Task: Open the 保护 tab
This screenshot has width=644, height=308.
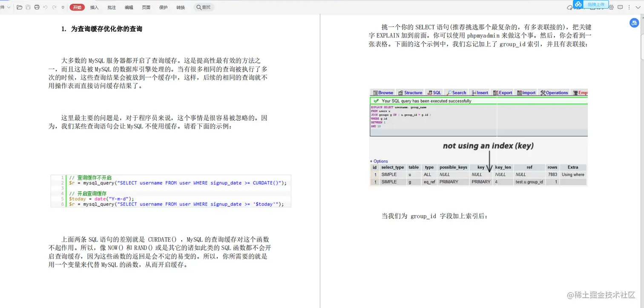Action: point(163,7)
